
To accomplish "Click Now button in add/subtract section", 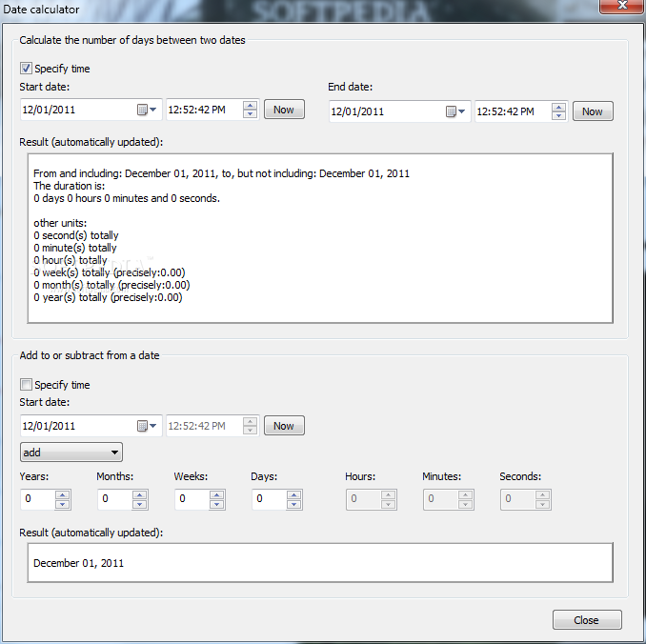I will pyautogui.click(x=284, y=426).
